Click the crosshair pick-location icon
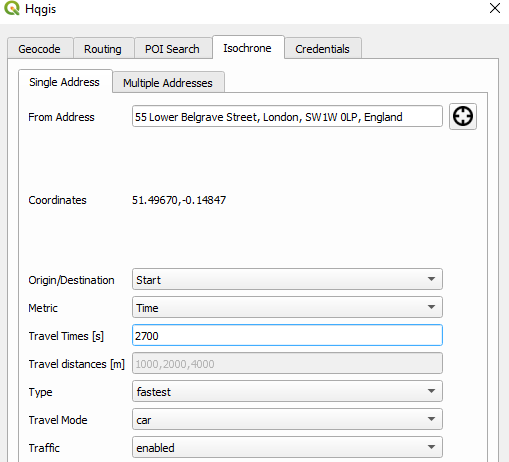This screenshot has width=509, height=462. (x=463, y=116)
